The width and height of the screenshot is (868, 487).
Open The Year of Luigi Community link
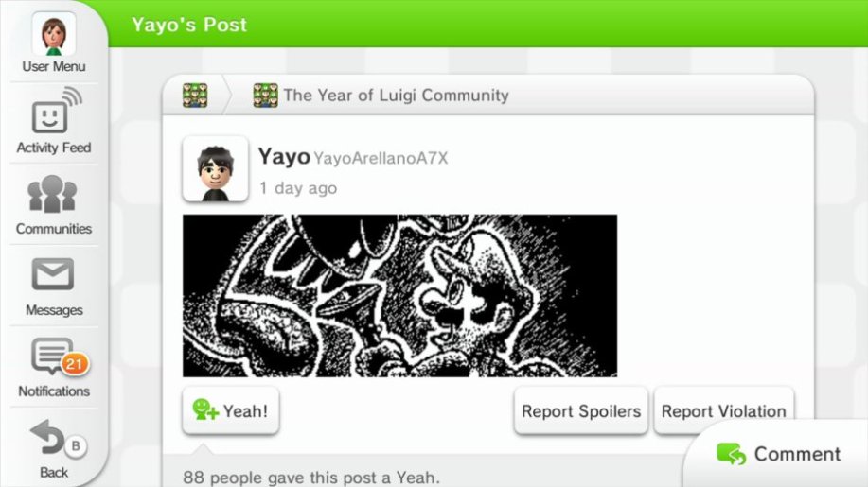[x=397, y=96]
